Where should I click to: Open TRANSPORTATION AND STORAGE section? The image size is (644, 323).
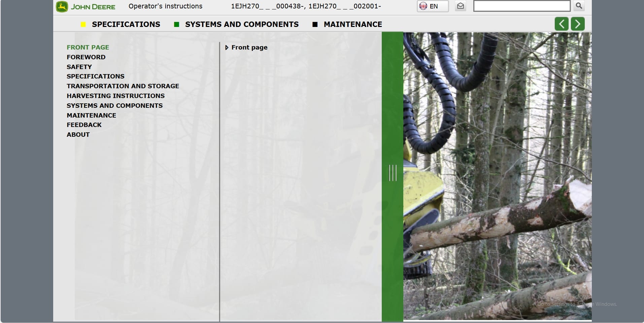(123, 86)
